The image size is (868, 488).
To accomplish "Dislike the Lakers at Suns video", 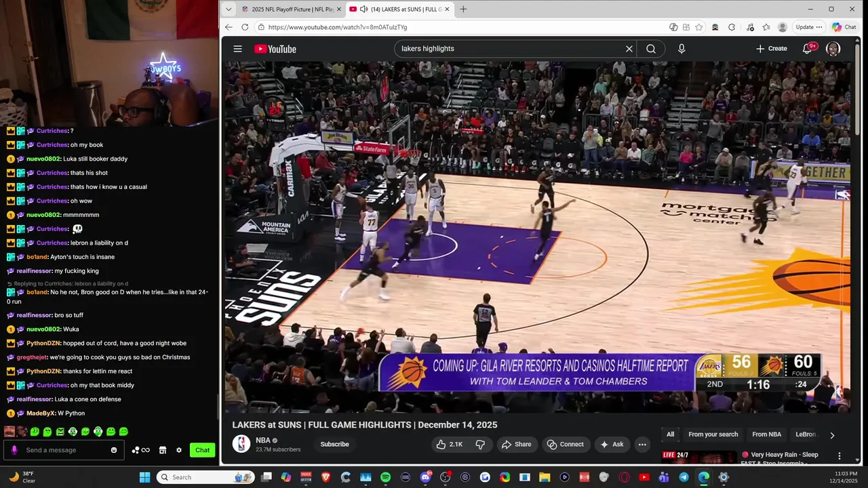I will click(480, 445).
